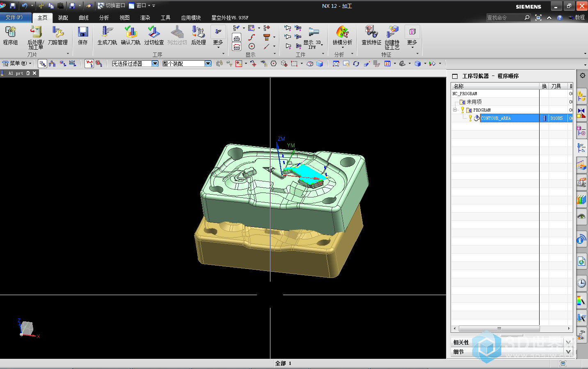Open Assembly Navigator tab in resource bar
This screenshot has width=588, height=369.
[x=581, y=96]
